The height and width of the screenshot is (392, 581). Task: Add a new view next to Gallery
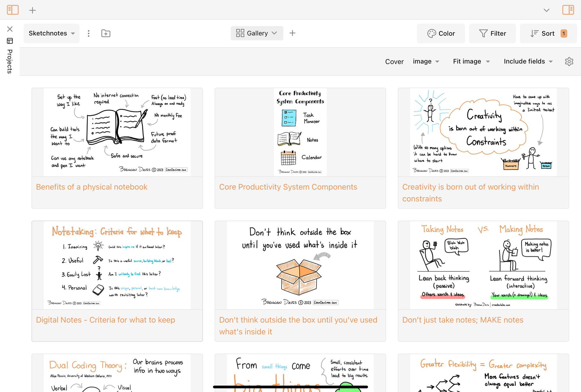pyautogui.click(x=293, y=33)
